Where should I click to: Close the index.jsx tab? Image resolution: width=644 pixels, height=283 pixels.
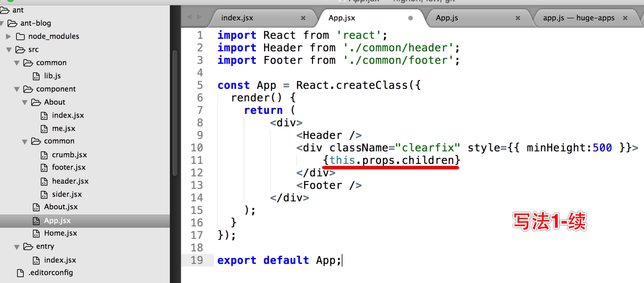[303, 18]
